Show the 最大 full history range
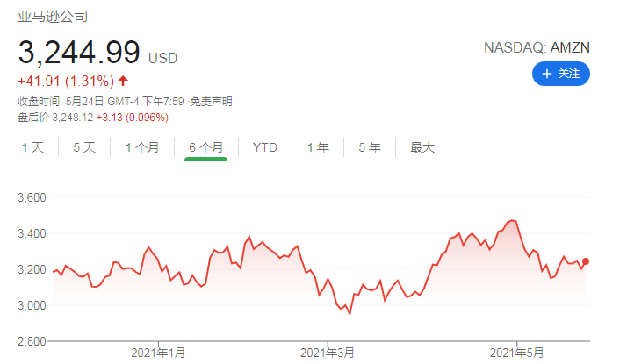 [x=422, y=147]
